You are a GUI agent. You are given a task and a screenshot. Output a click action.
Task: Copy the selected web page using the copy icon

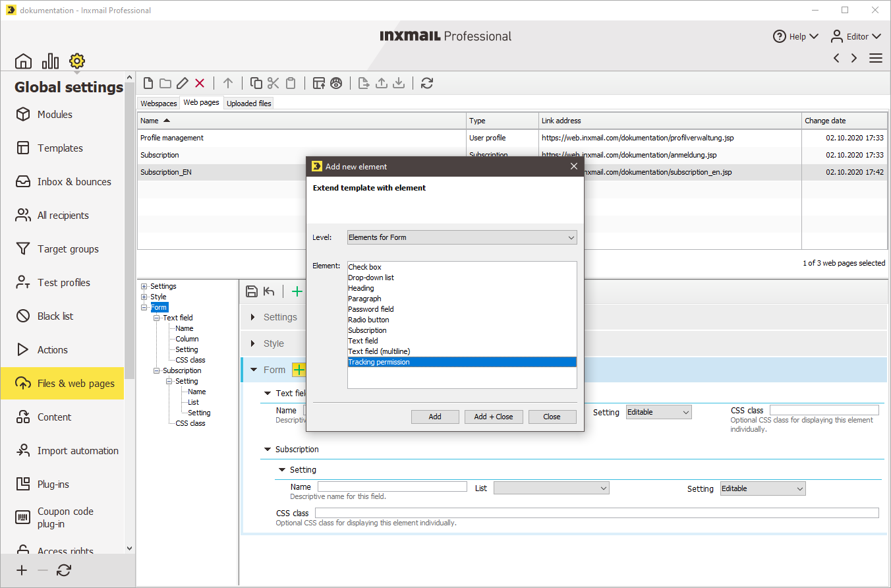[x=256, y=83]
